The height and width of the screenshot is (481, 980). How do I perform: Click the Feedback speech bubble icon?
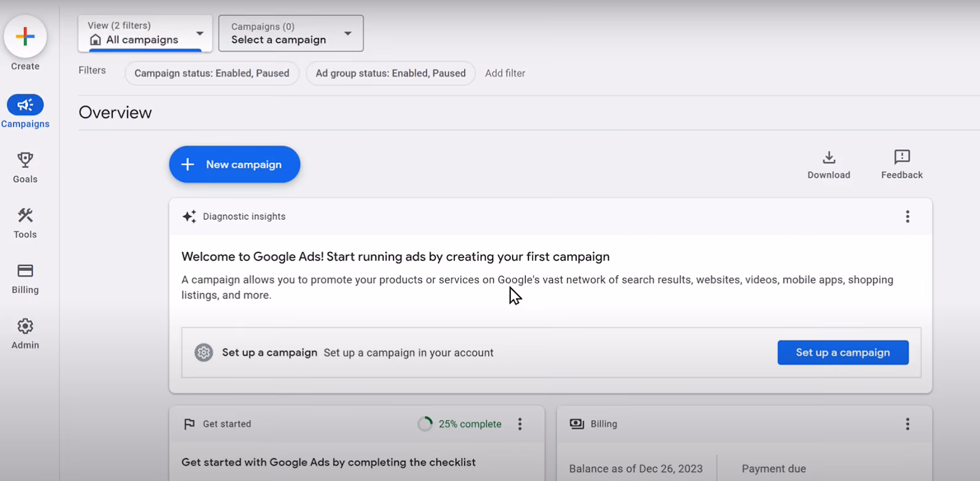tap(902, 157)
